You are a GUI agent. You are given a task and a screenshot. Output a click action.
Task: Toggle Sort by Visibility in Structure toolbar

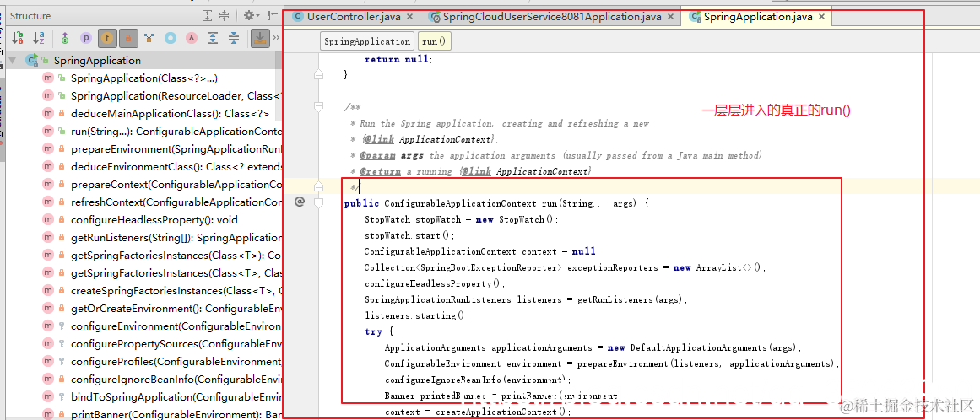18,38
